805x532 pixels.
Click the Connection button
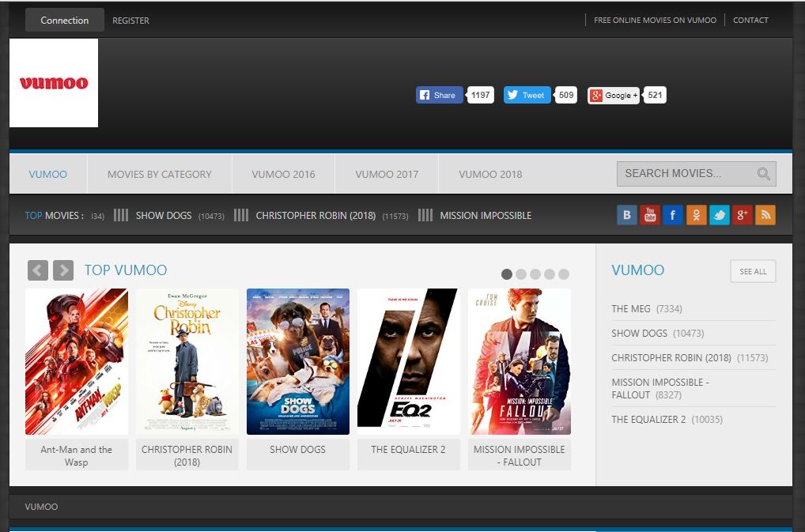pyautogui.click(x=65, y=20)
